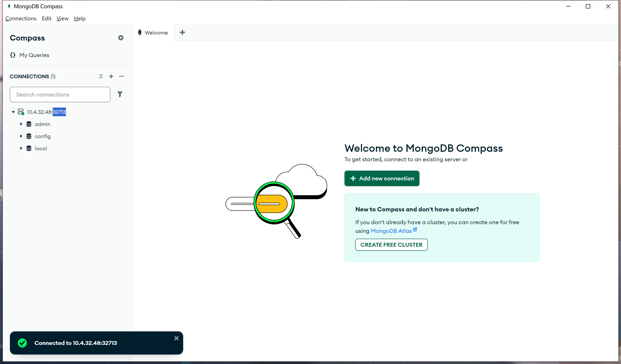The width and height of the screenshot is (621, 364).
Task: Focus the Search connections field
Action: (x=60, y=94)
